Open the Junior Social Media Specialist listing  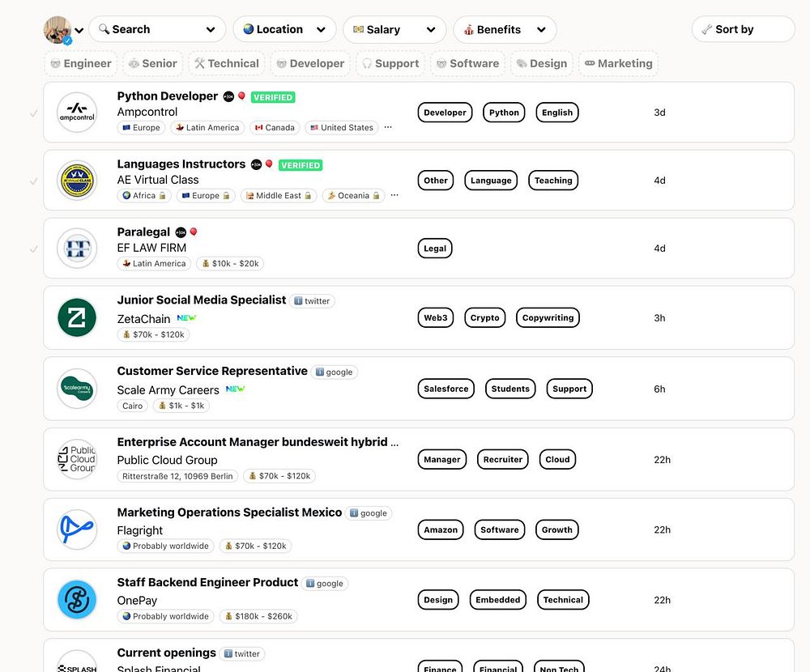click(202, 300)
